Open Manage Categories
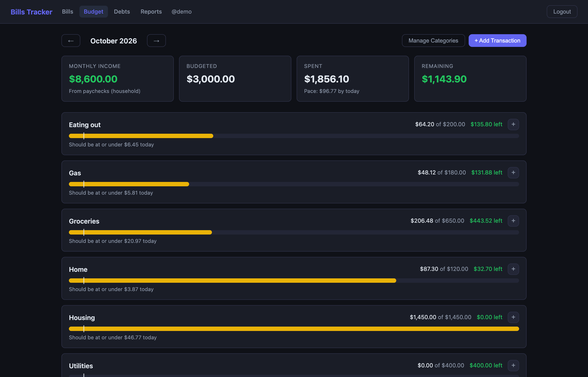588x377 pixels. (433, 41)
